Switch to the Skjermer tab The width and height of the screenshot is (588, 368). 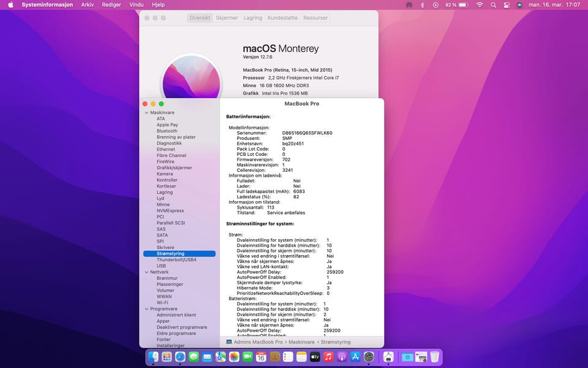(227, 18)
